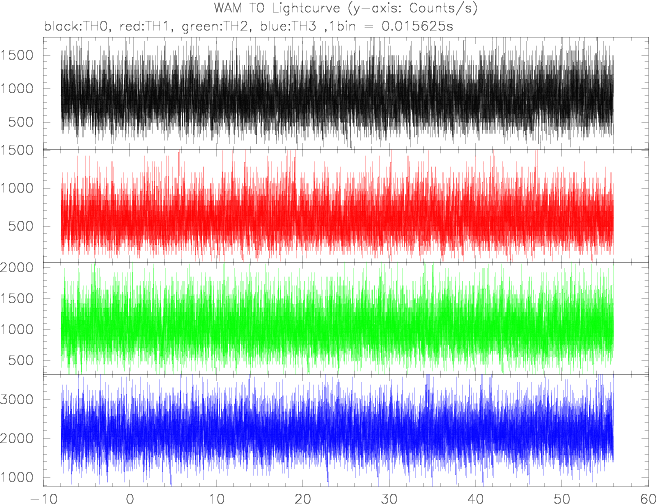
Task: Click the legend text "red:TH1"
Action: point(146,26)
